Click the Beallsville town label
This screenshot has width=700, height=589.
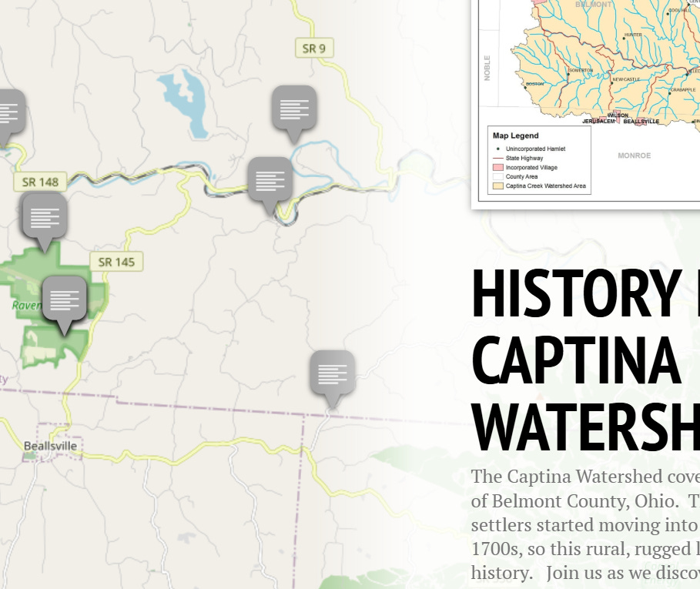[x=50, y=447]
